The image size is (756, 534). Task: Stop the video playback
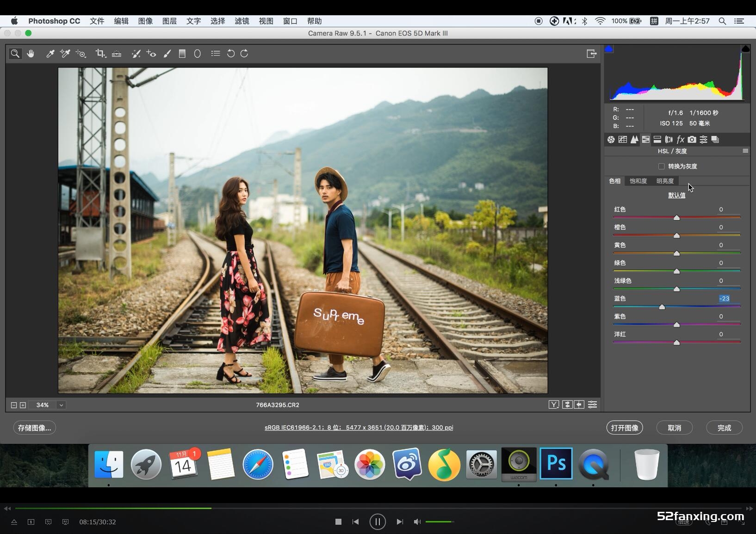338,522
